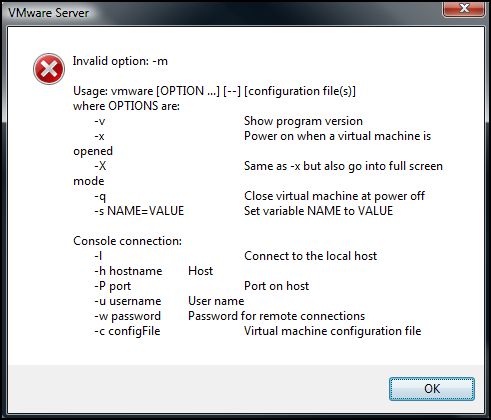Click the red error icon
491x420 pixels.
point(49,69)
